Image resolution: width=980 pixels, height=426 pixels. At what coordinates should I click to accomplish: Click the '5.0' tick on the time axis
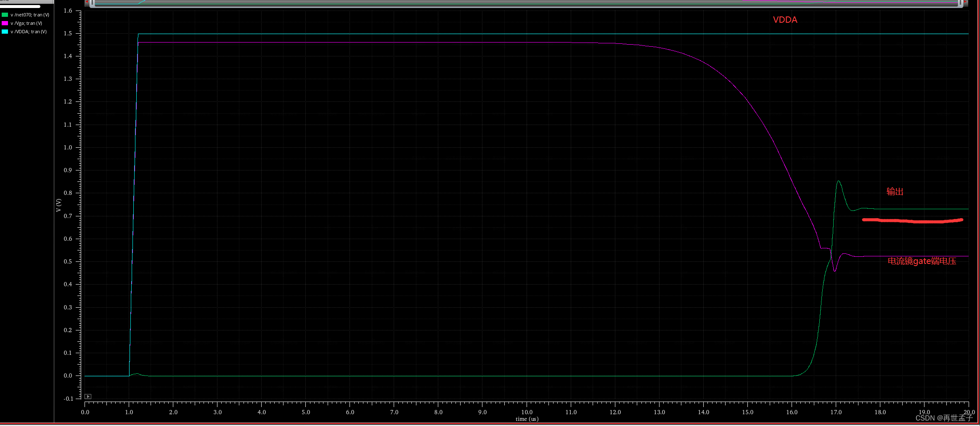(x=306, y=412)
